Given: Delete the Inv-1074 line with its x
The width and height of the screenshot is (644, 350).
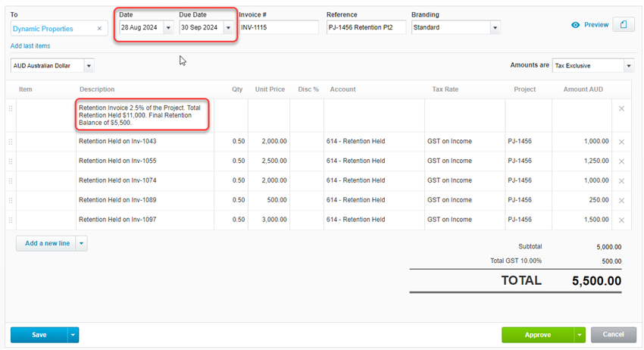Looking at the screenshot, I should coord(621,181).
